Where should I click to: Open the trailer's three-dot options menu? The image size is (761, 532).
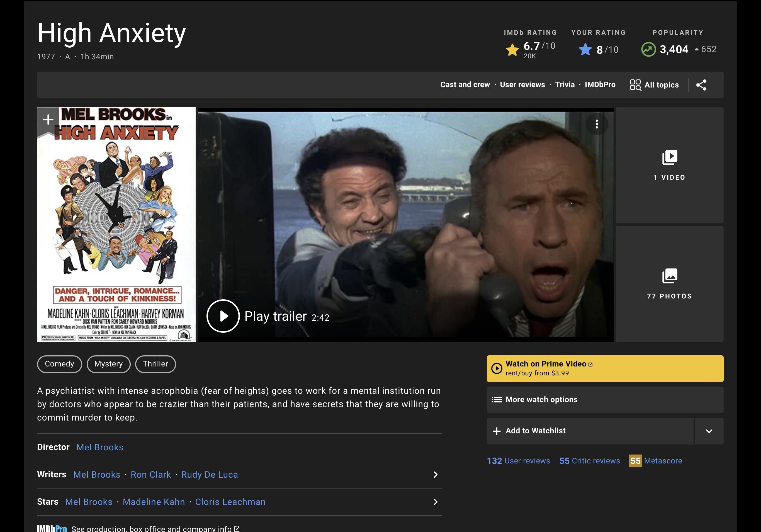pyautogui.click(x=597, y=124)
